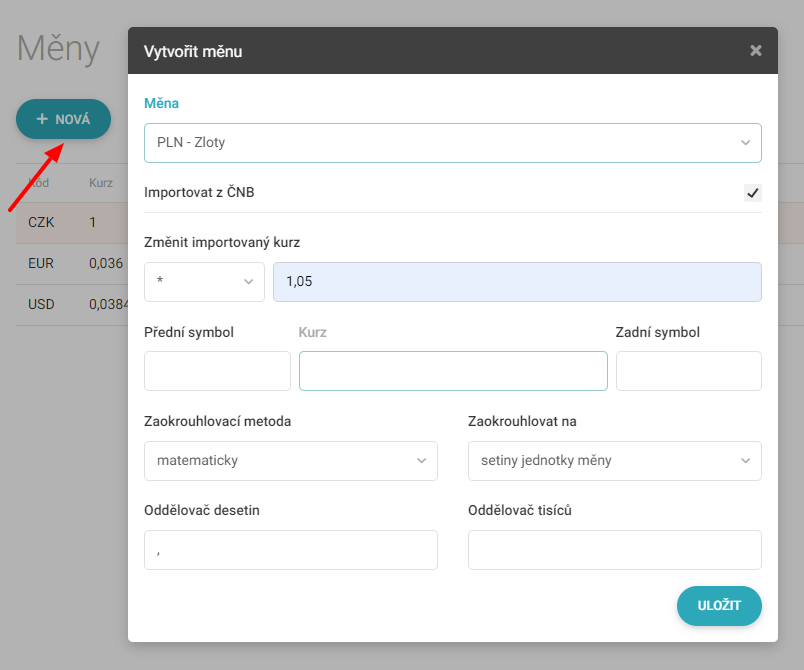Screen dimensions: 804x670
Task: Click the Vytvořit měnu title
Action: [193, 51]
